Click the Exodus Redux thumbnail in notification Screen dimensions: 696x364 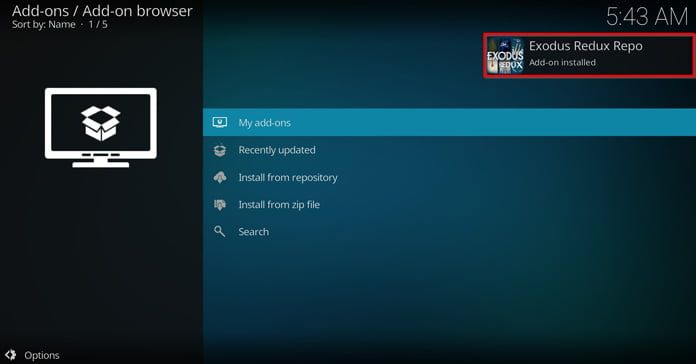click(505, 55)
